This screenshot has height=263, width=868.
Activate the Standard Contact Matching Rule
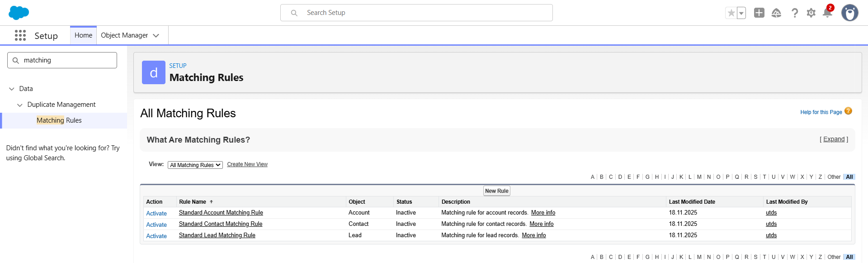click(156, 225)
